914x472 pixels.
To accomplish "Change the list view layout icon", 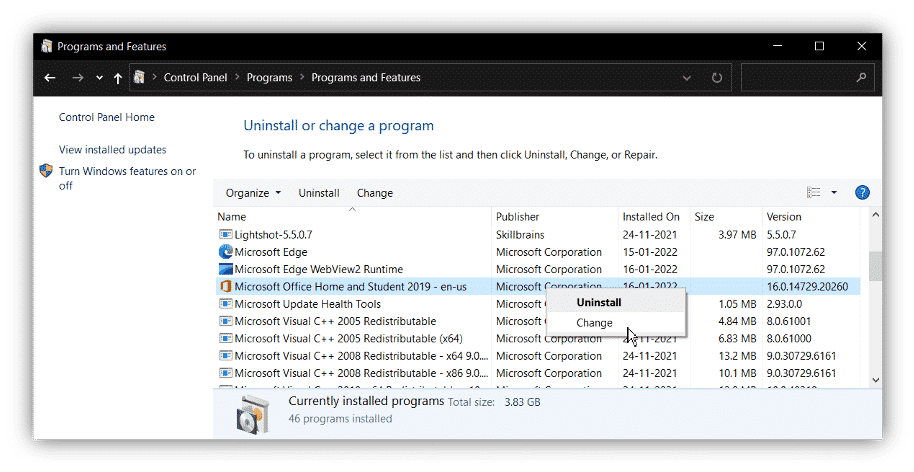I will tap(814, 192).
